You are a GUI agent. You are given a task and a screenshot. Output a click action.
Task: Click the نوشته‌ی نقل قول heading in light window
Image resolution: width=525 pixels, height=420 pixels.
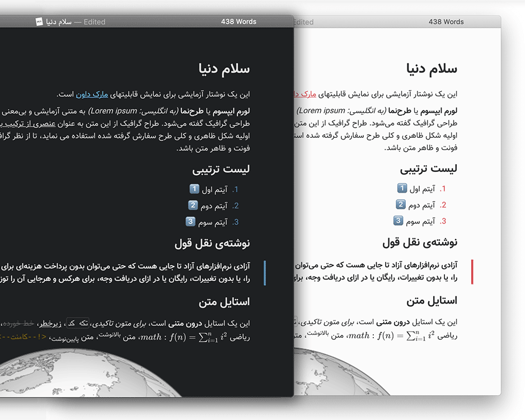420,242
